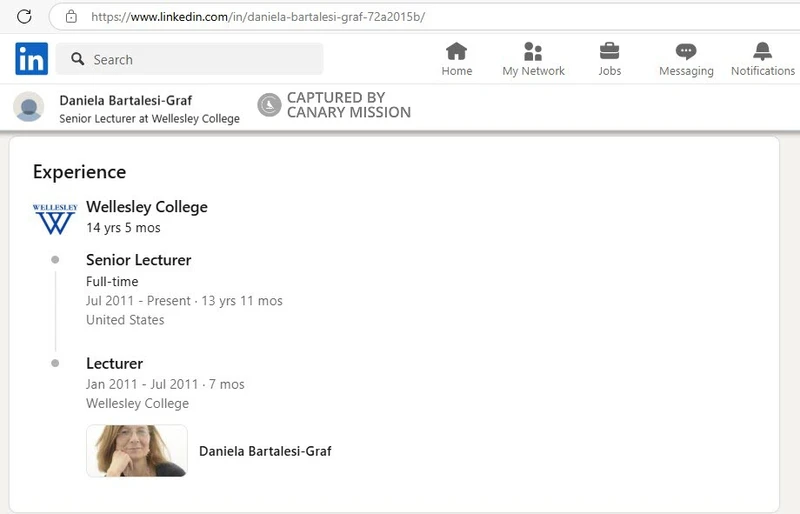This screenshot has width=800, height=514.
Task: Click the Daniela Bartalesi-Graf name in the sticky header
Action: 126,100
